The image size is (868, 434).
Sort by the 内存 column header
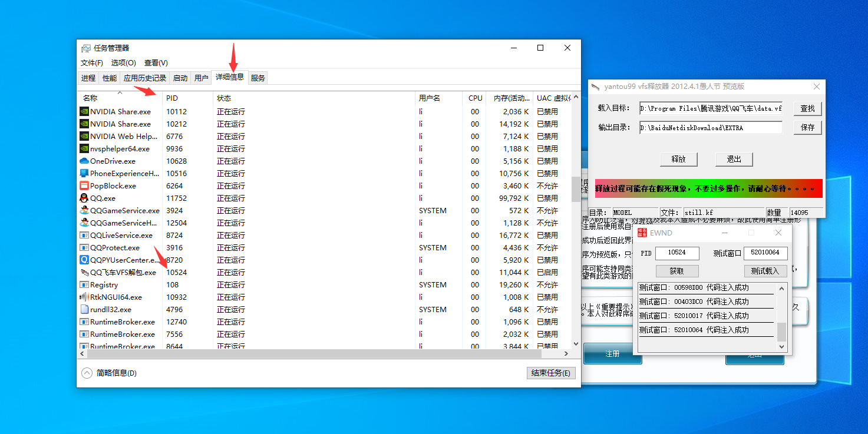click(510, 98)
